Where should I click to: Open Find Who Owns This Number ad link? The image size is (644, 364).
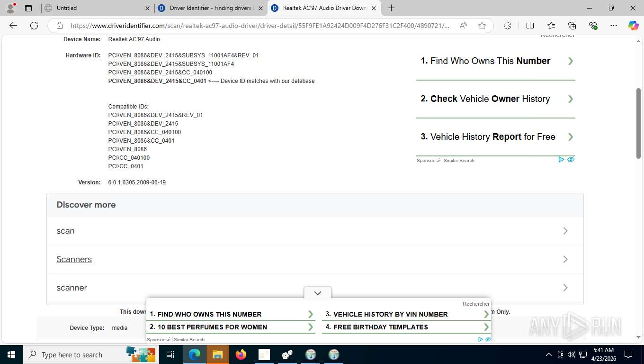495,61
